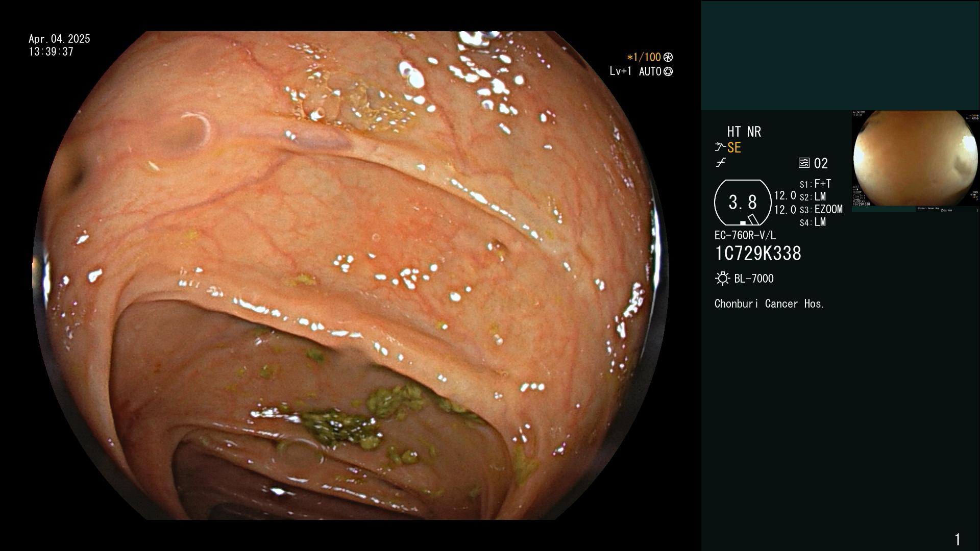Click the date text Apr.04.2025
The width and height of the screenshot is (980, 551).
click(x=59, y=39)
